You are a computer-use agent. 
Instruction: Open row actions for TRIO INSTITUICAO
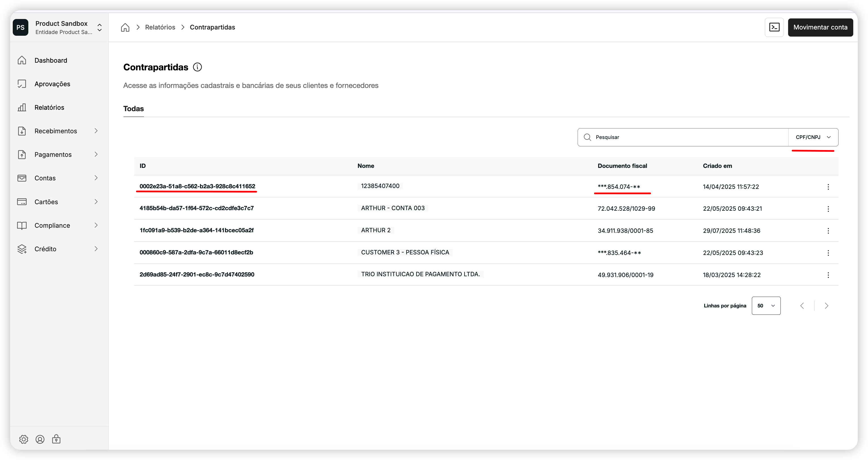coord(828,275)
